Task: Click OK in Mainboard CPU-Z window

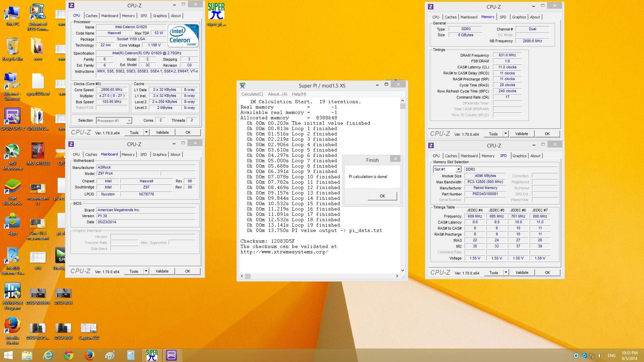Action: pyautogui.click(x=187, y=271)
